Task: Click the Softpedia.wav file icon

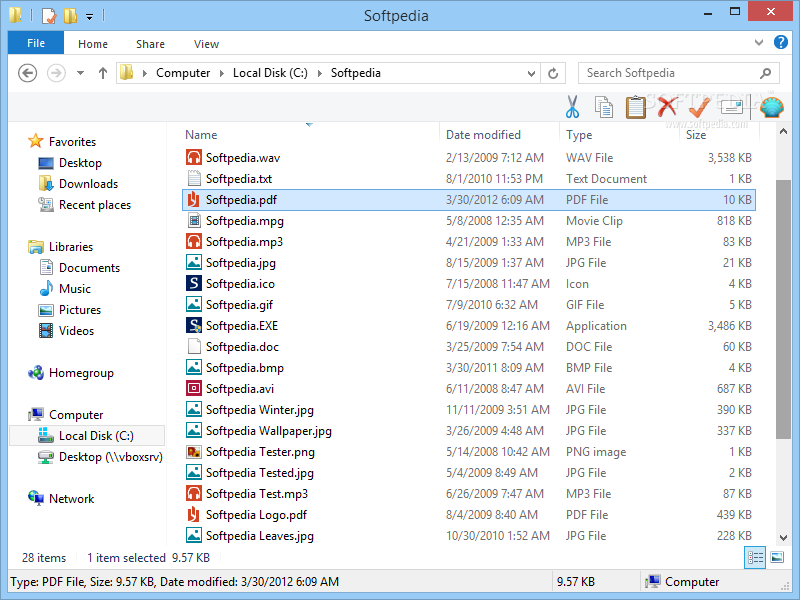Action: (x=193, y=157)
